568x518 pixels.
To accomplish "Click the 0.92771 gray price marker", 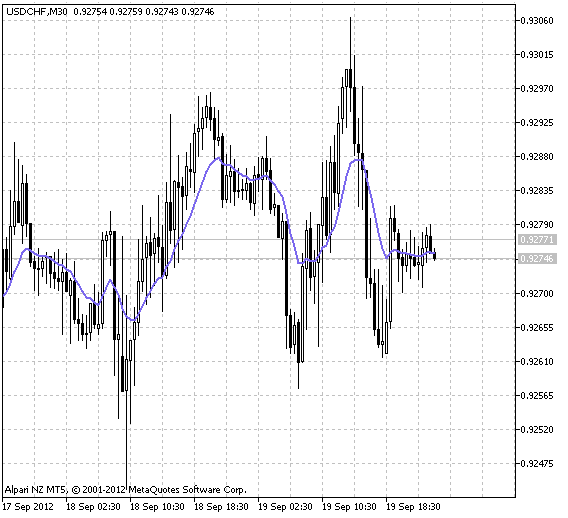I will (537, 240).
